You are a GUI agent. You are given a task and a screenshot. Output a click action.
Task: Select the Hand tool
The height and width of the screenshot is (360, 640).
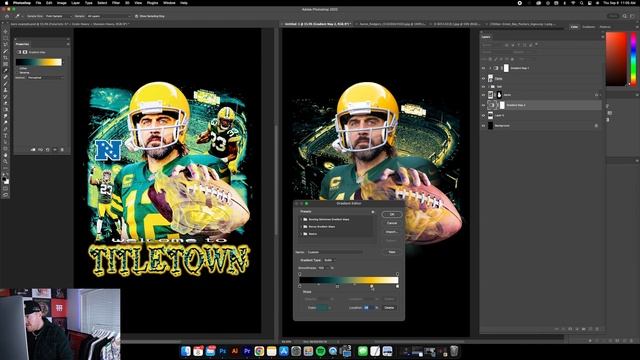(x=5, y=155)
